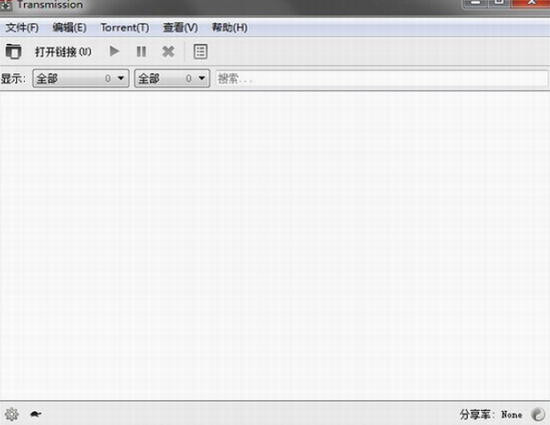Toggle turtle speed limit mode
This screenshot has height=425, width=550.
click(x=36, y=414)
